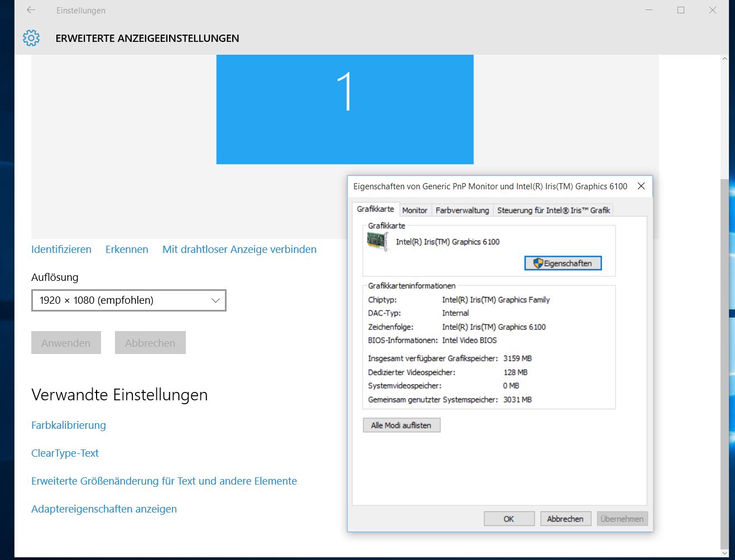Click the Alle Modi auflisten button
The height and width of the screenshot is (560, 735).
401,425
